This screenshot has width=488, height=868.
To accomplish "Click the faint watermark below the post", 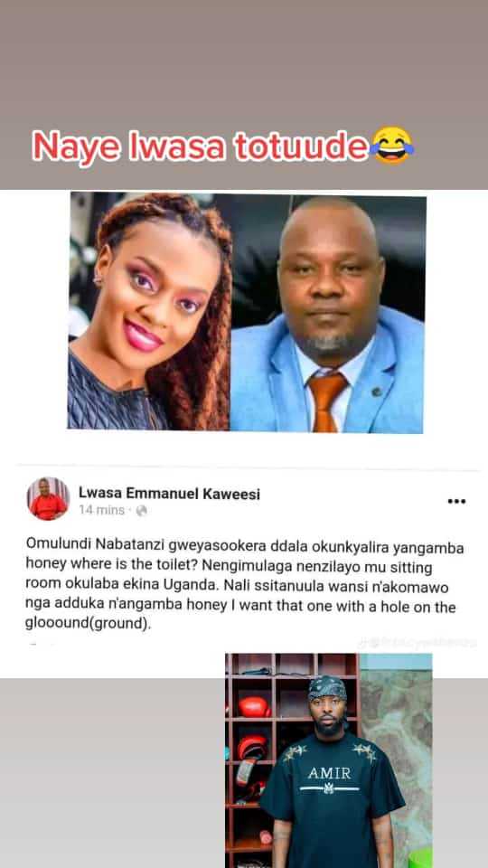I will coord(418,643).
